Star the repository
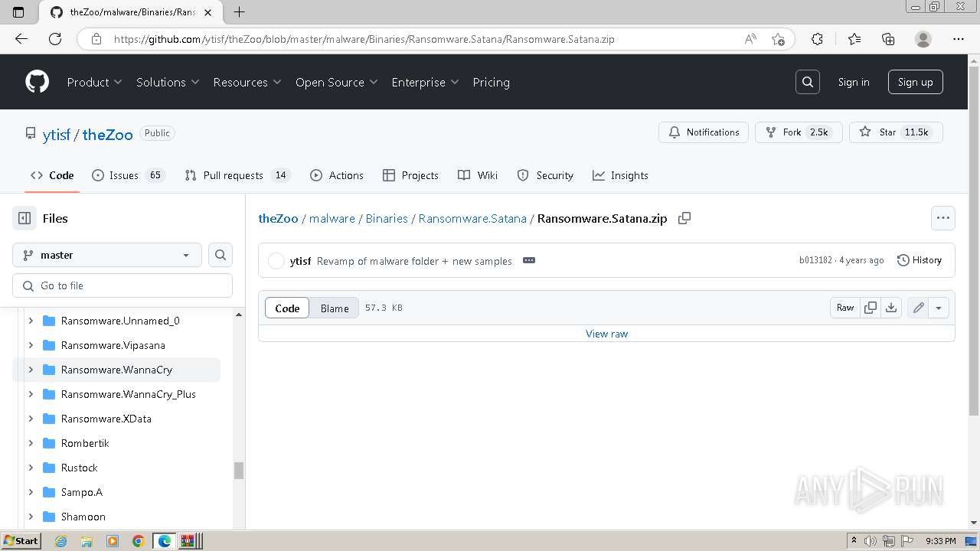 coord(896,132)
